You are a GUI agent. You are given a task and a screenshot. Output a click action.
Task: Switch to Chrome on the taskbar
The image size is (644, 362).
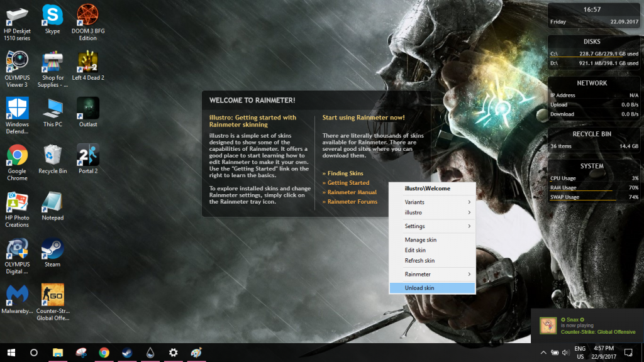coord(104,353)
